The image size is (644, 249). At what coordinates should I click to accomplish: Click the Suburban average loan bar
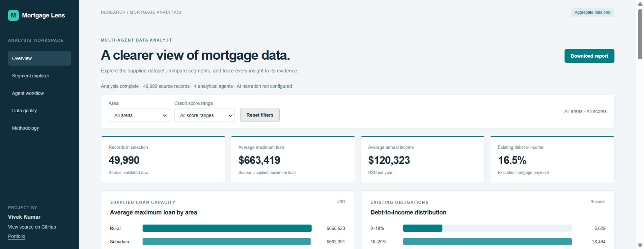[x=226, y=242]
